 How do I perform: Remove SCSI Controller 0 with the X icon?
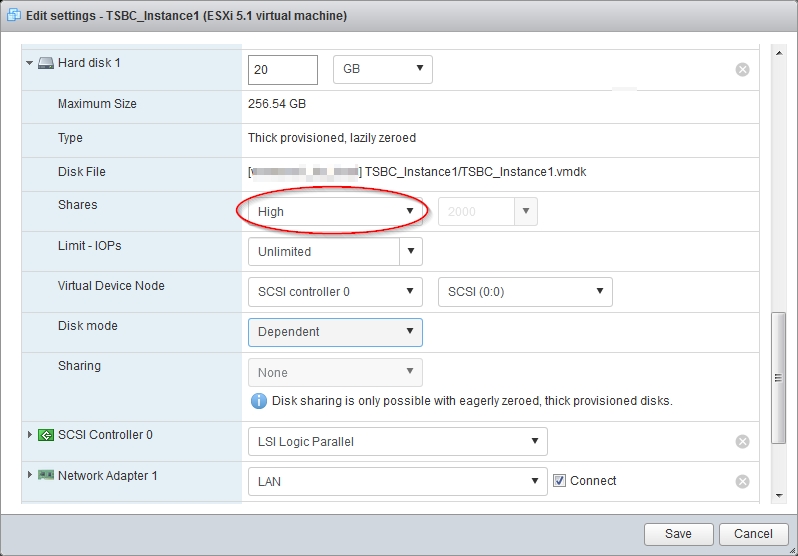pos(742,441)
